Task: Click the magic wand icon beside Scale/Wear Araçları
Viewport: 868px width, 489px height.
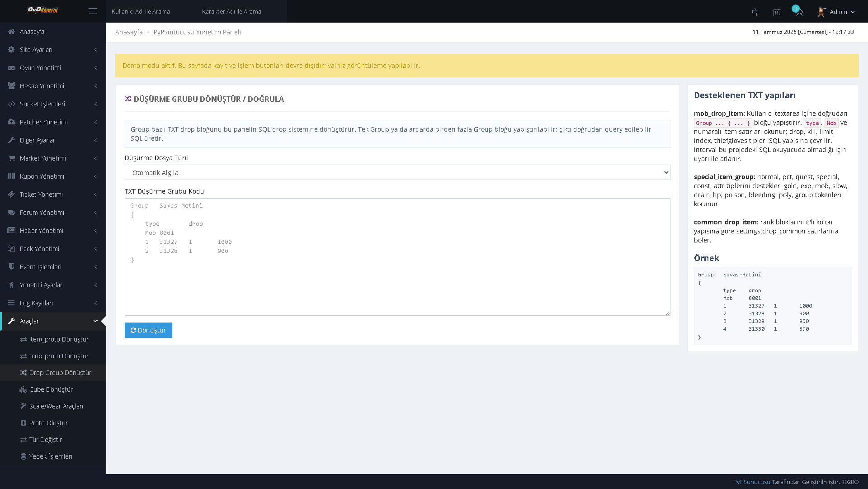Action: pos(24,406)
